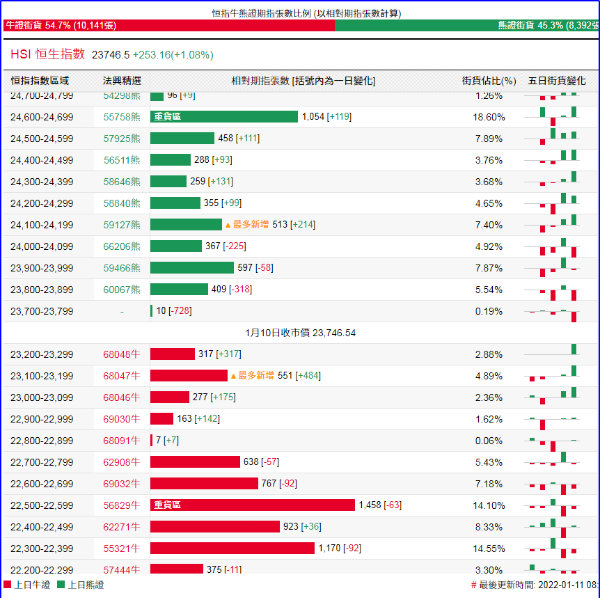Click the red 重貨區 bar for 22,500-22,599

tap(252, 505)
